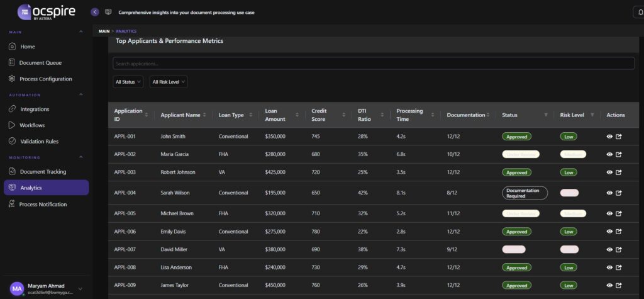
Task: View APPL-007 David Miller with eye icon
Action: pyautogui.click(x=609, y=250)
